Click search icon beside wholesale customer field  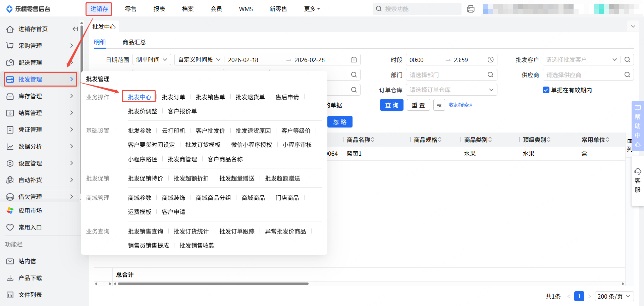627,60
